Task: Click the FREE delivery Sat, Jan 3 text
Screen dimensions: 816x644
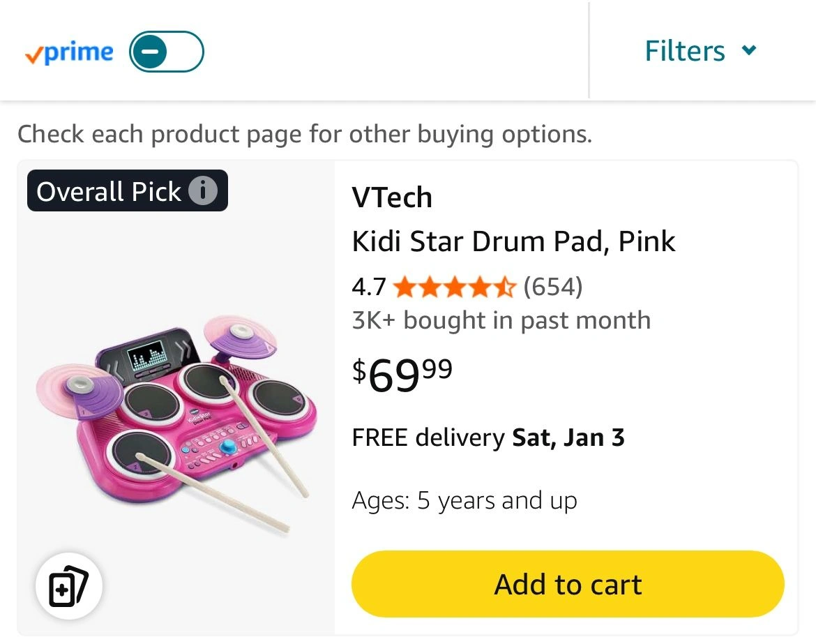Action: [488, 437]
